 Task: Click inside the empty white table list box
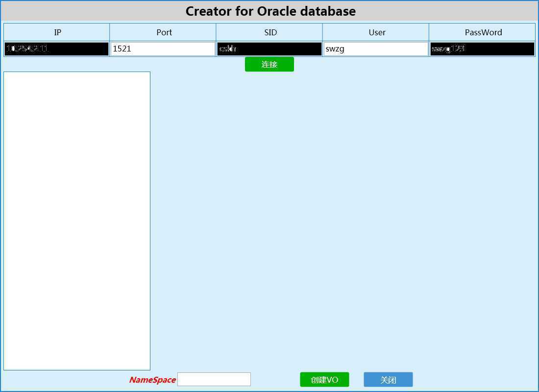[77, 221]
